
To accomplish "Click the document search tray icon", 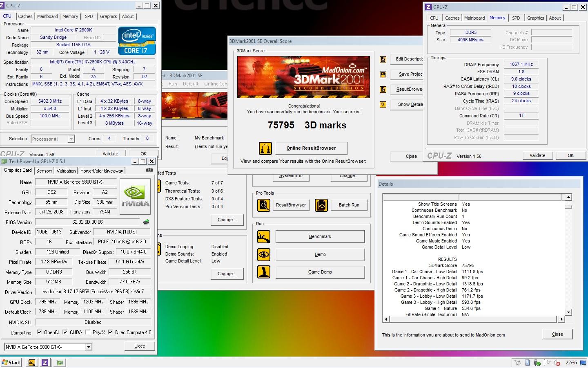I will click(x=527, y=363).
